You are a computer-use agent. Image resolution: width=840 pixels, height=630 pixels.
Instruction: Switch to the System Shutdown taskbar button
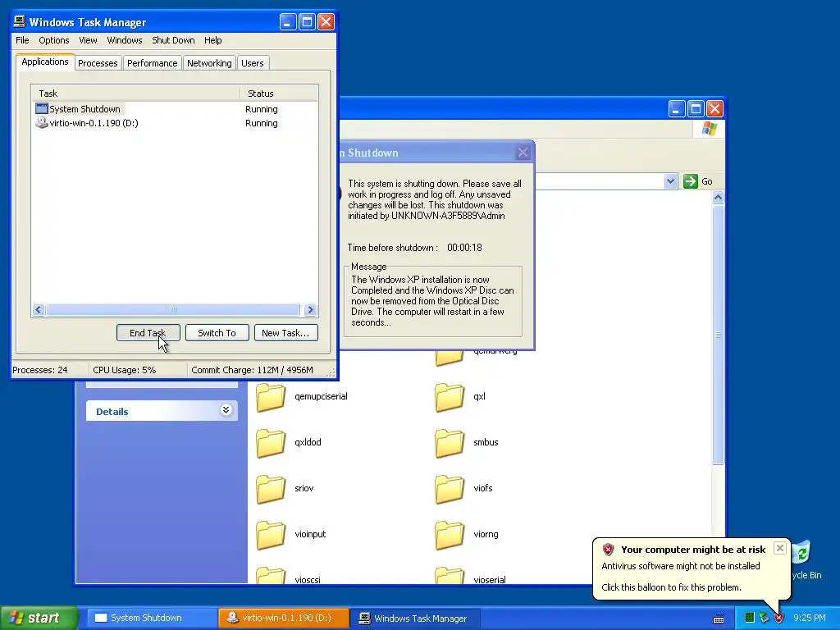151,618
